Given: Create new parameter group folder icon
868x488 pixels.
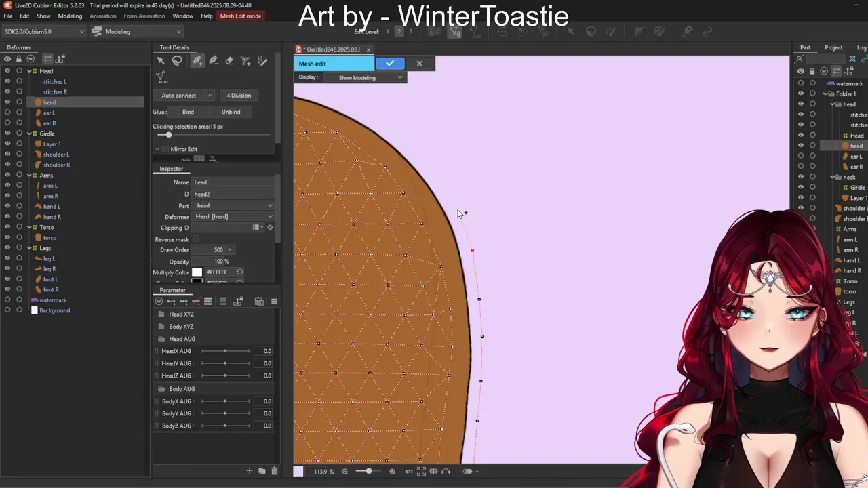Looking at the screenshot, I should pos(262,471).
